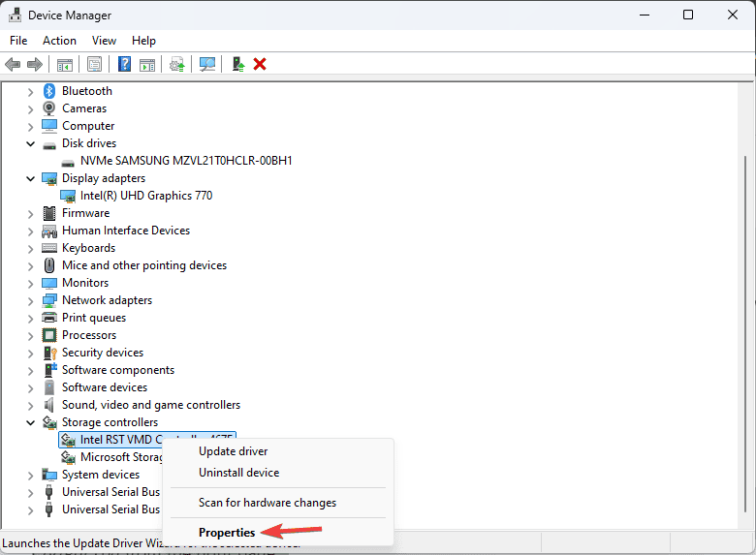Viewport: 756px width, 555px height.
Task: Click the vertical scrollbar thumb in device tree
Action: click(745, 334)
